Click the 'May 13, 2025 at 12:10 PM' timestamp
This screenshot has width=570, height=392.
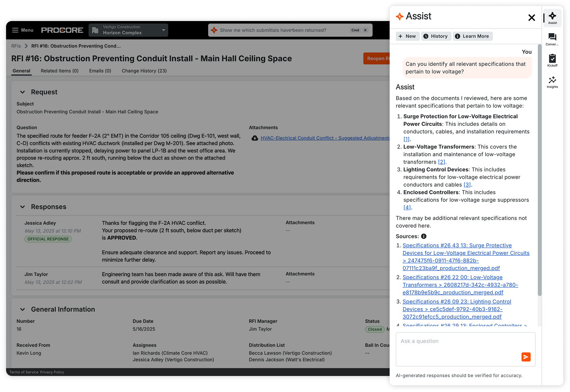click(x=53, y=231)
